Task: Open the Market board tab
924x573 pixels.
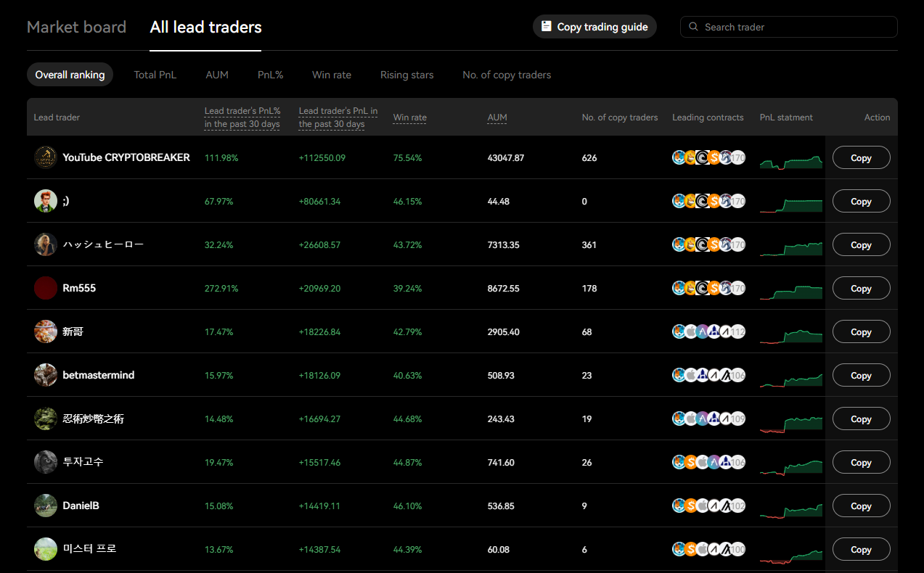Action: pyautogui.click(x=76, y=27)
